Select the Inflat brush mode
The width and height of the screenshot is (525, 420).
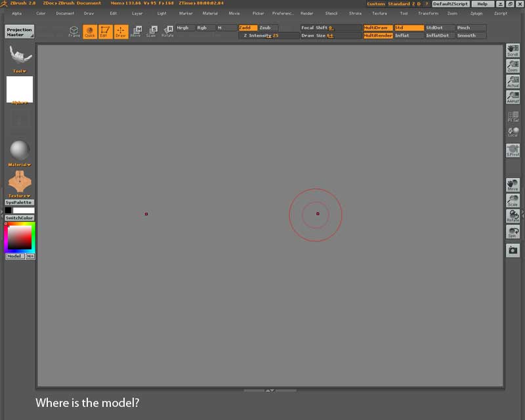(409, 35)
